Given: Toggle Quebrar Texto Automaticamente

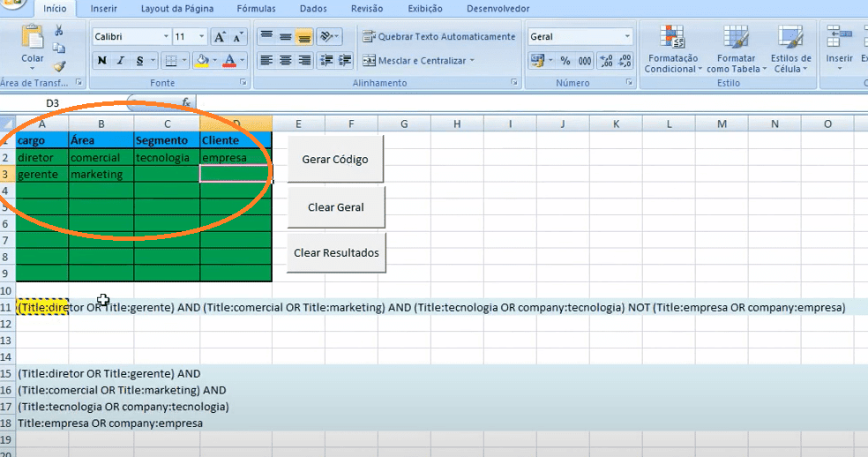Looking at the screenshot, I should coord(439,37).
